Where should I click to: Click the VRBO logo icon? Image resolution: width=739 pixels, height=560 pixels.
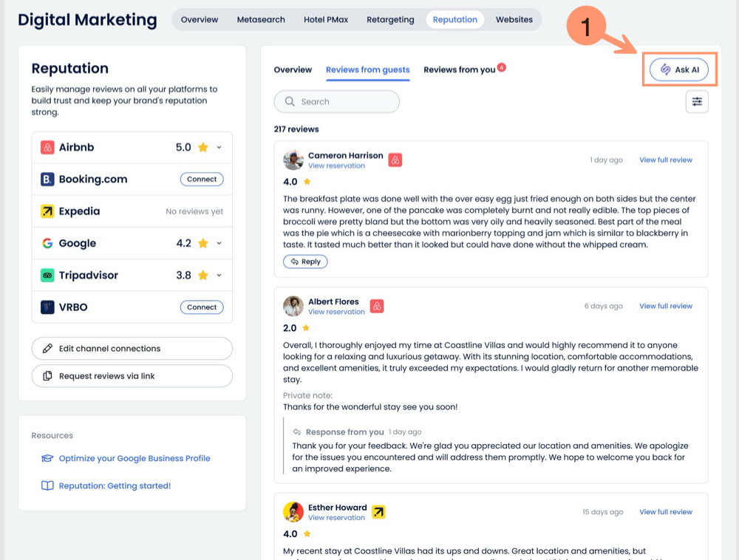(x=47, y=307)
